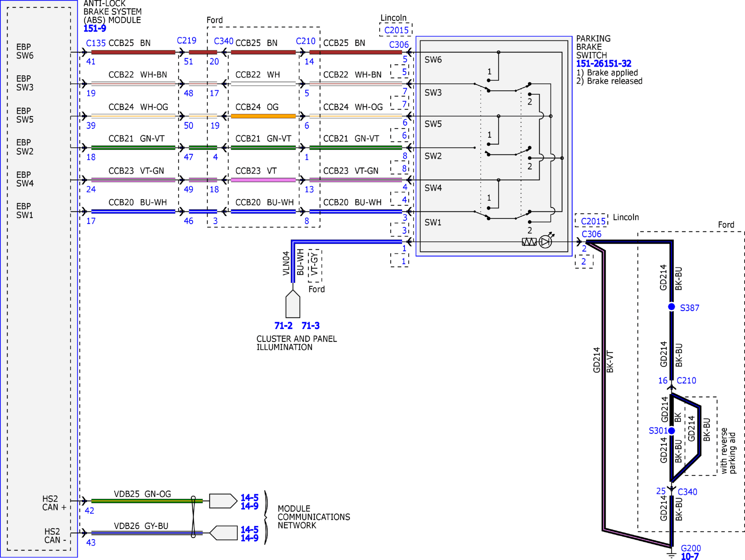
Task: Select the brown CCB25 BN wire at C135
Action: click(133, 52)
